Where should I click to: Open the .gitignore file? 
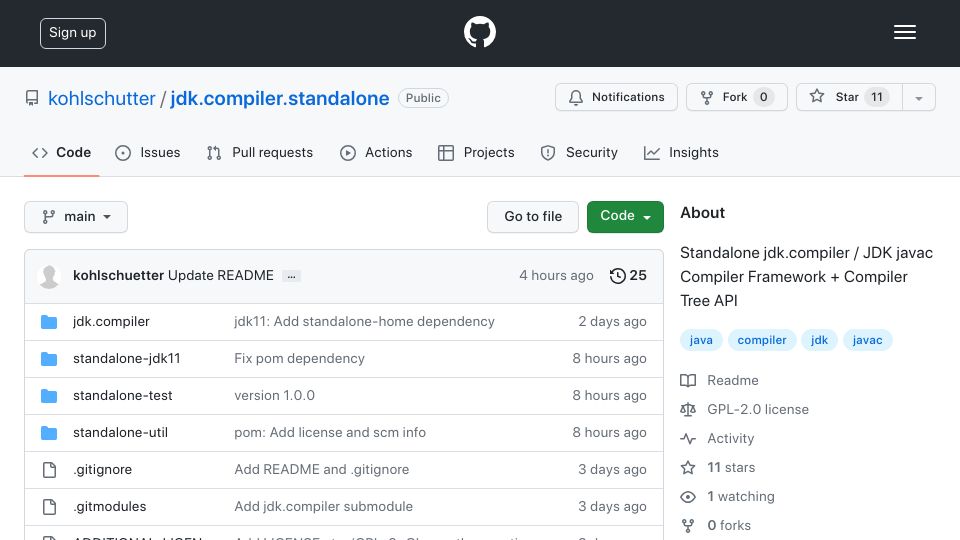(102, 470)
